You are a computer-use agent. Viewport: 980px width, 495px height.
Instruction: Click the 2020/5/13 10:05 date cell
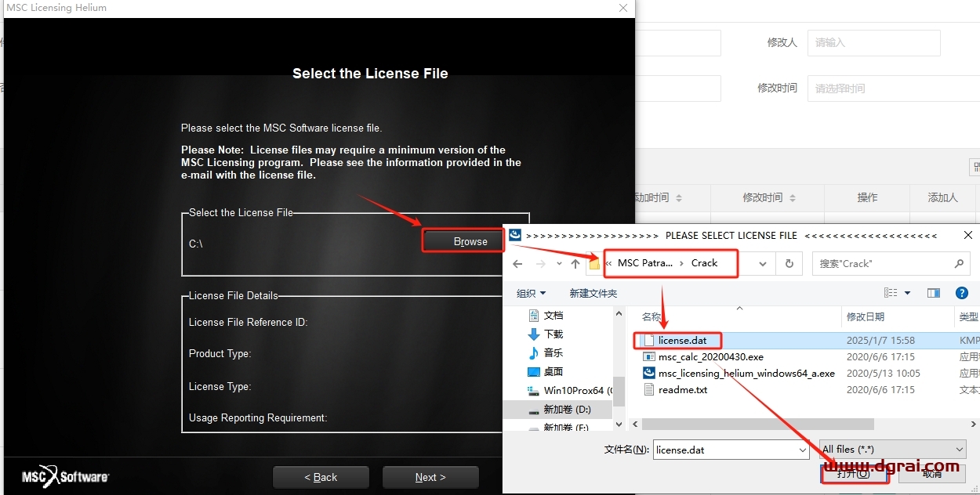(884, 374)
